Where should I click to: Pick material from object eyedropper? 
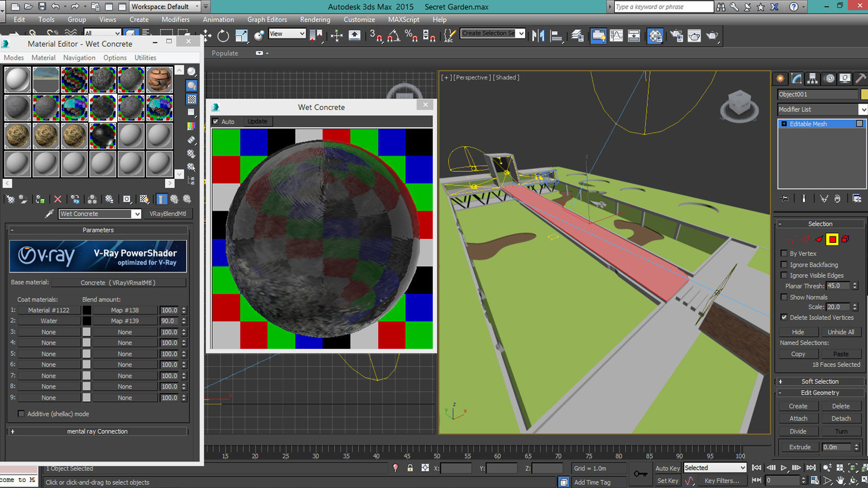[x=49, y=214]
